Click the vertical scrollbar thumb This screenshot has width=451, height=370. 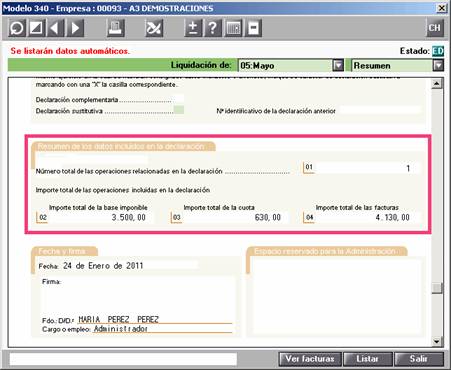click(436, 288)
